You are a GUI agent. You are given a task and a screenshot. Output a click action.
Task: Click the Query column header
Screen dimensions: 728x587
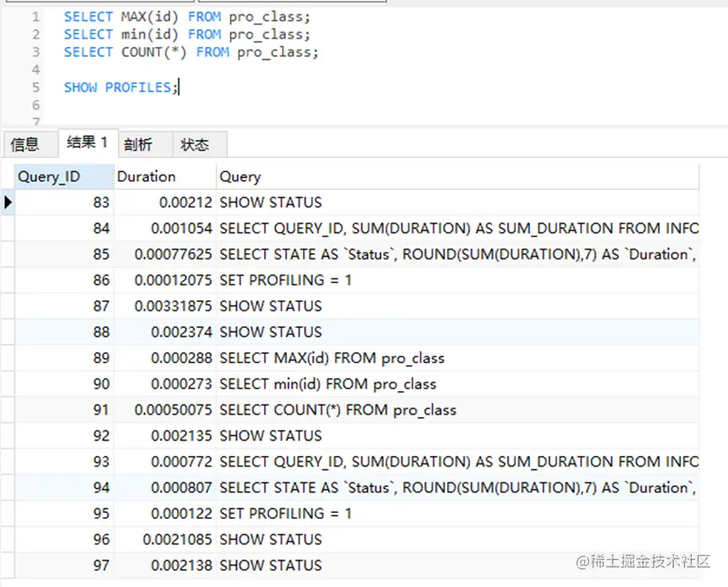[457, 177]
